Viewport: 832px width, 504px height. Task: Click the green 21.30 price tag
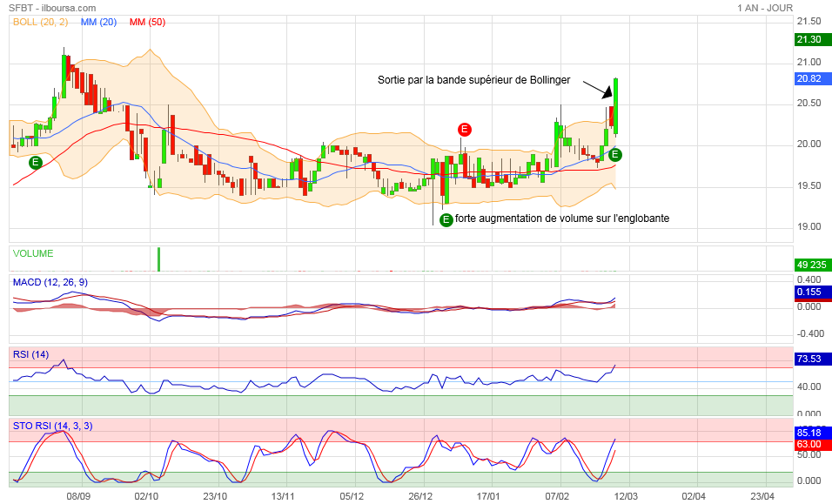812,39
